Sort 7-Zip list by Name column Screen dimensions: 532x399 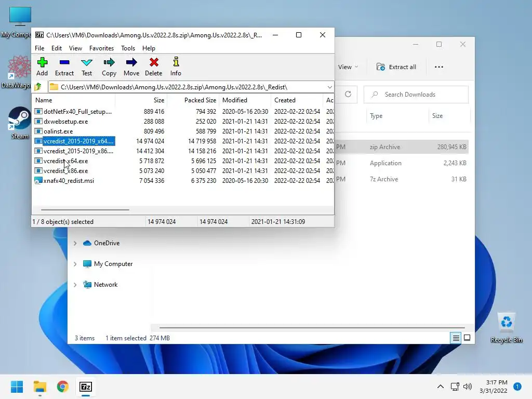(x=74, y=100)
